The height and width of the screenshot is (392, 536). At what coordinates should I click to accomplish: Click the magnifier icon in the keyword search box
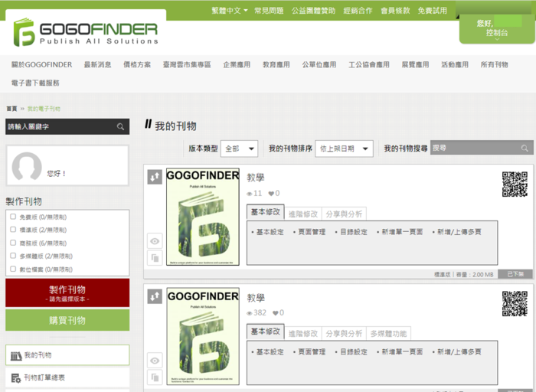121,127
